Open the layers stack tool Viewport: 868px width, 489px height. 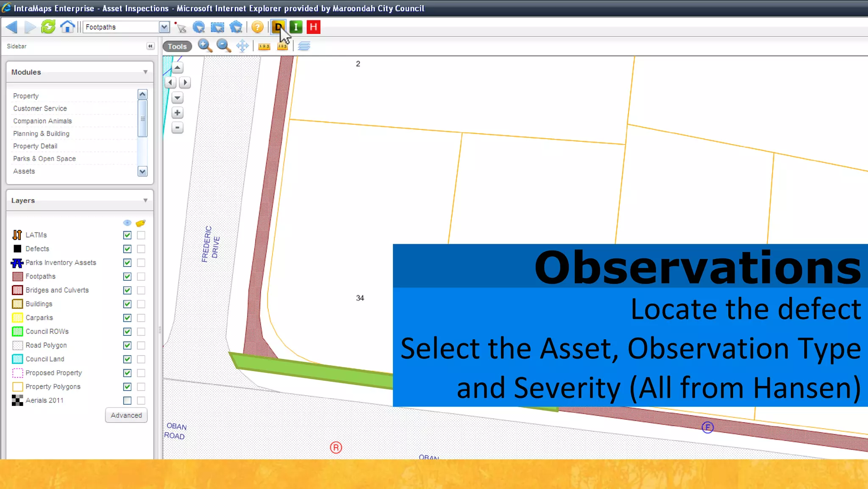pyautogui.click(x=304, y=46)
